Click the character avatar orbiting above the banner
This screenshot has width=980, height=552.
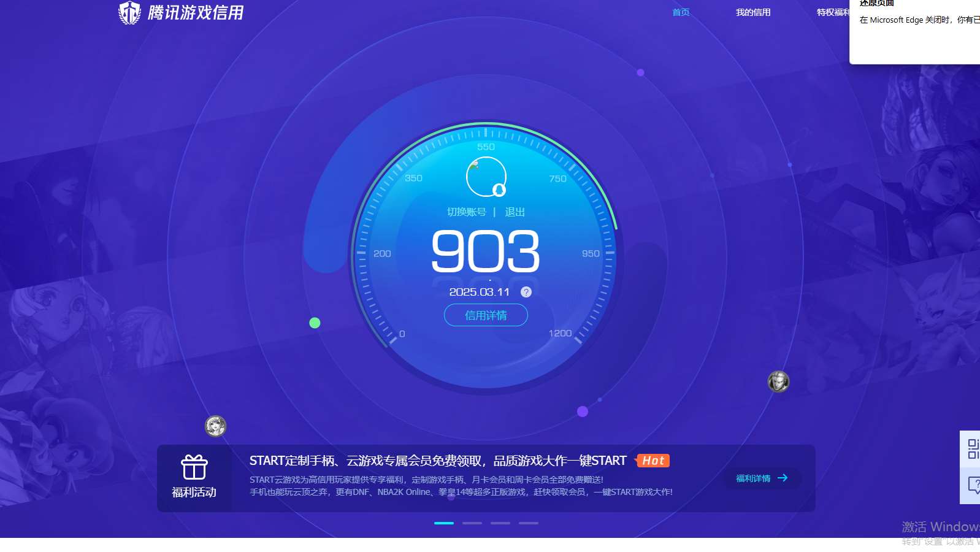pyautogui.click(x=215, y=426)
